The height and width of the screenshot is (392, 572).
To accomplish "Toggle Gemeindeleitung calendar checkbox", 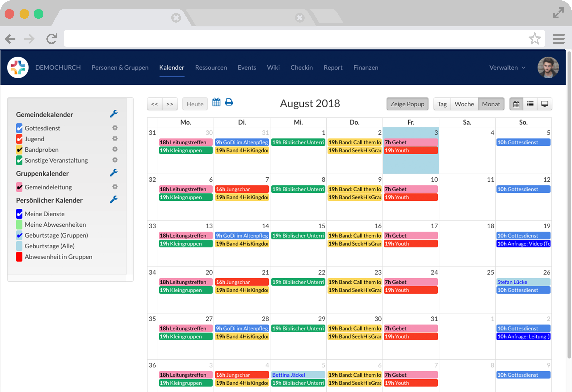I will pos(19,187).
